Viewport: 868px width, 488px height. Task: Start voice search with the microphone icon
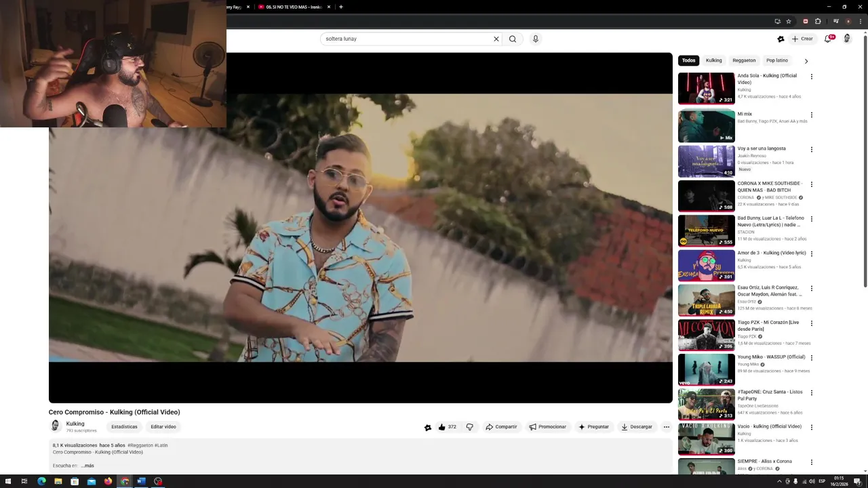(536, 39)
